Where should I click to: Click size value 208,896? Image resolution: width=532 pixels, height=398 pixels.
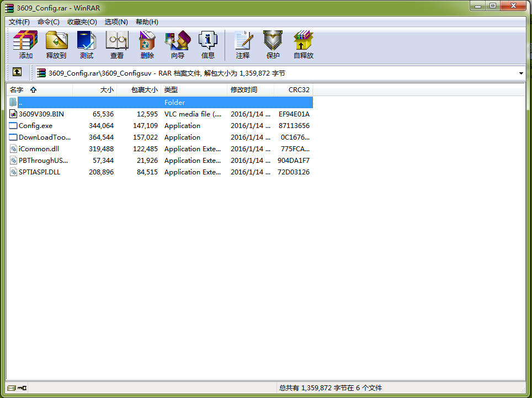[x=101, y=172]
